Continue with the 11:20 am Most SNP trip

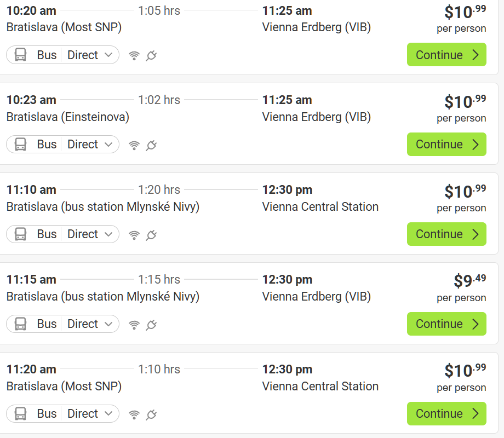(x=446, y=414)
